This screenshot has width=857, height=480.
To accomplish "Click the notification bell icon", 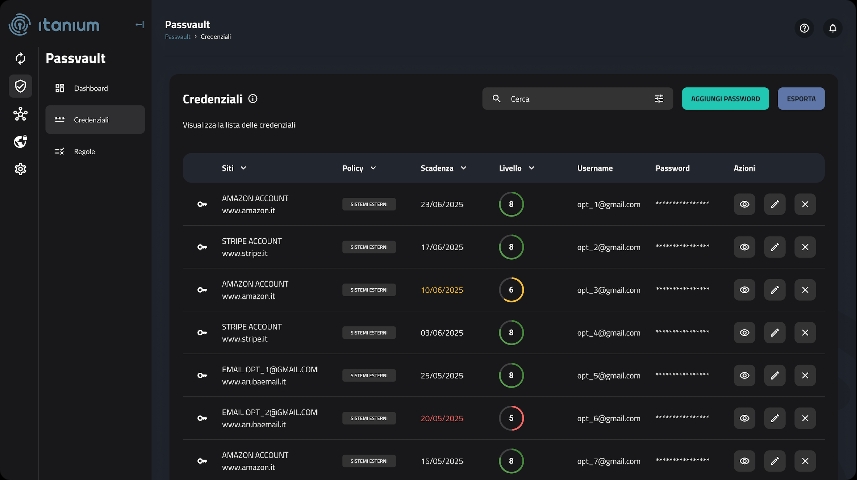I will tap(832, 28).
